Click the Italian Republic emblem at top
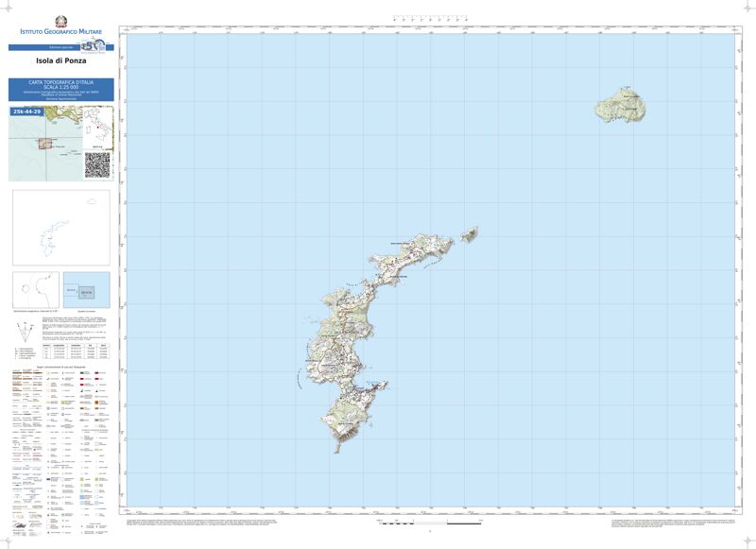Image resolution: width=756 pixels, height=549 pixels. [61, 21]
